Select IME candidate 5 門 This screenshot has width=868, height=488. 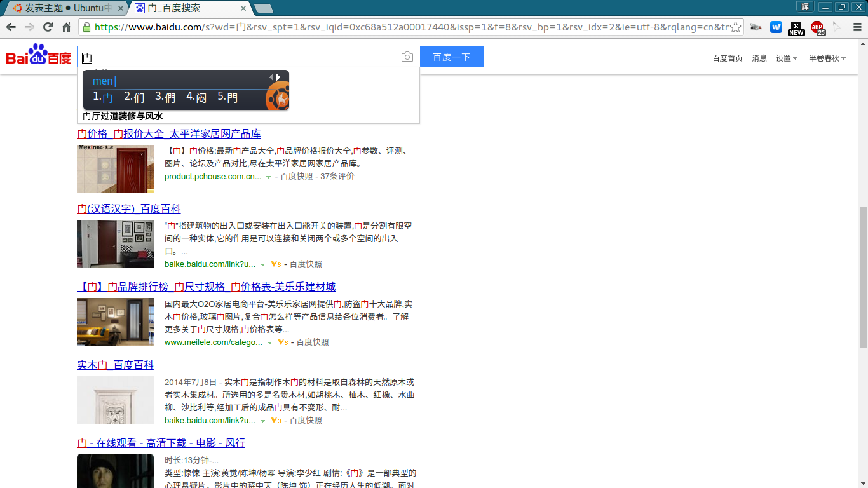(227, 97)
